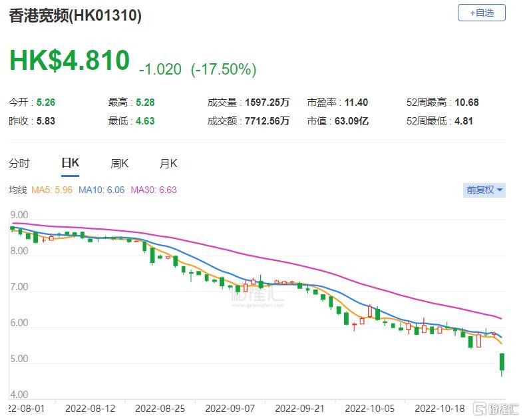The height and width of the screenshot is (420, 523).
Task: Click the x-axis date 2022-08-25
Action: tap(160, 409)
